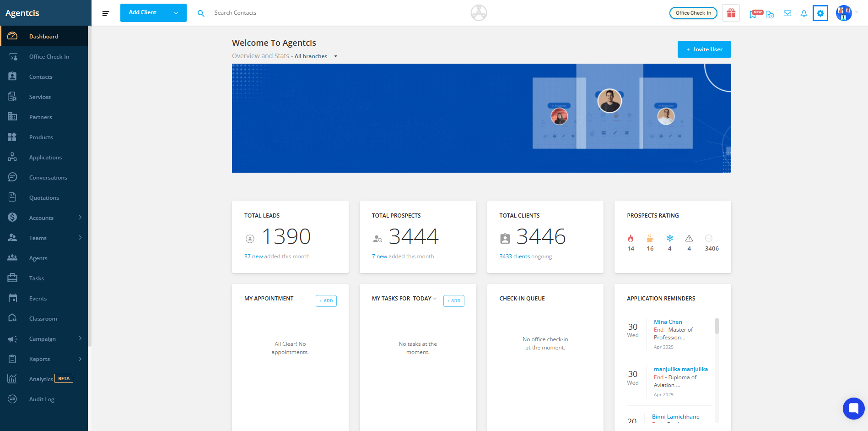Expand the Add Client dropdown arrow

point(176,13)
